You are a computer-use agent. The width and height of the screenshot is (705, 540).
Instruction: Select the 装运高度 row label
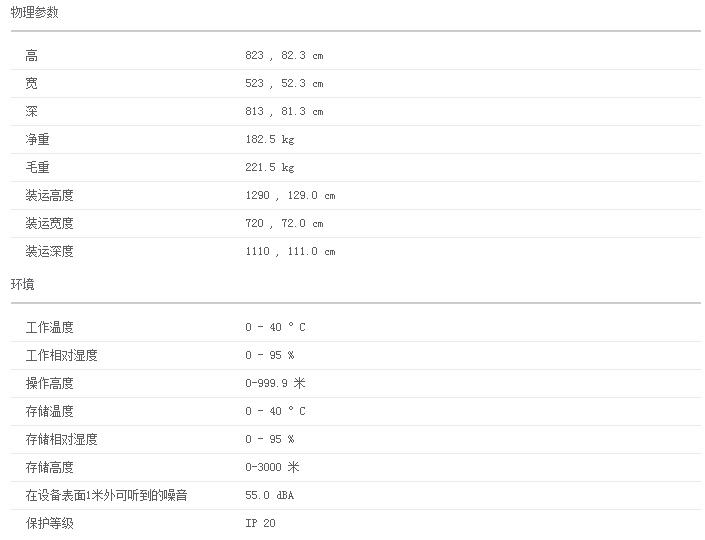[50, 196]
